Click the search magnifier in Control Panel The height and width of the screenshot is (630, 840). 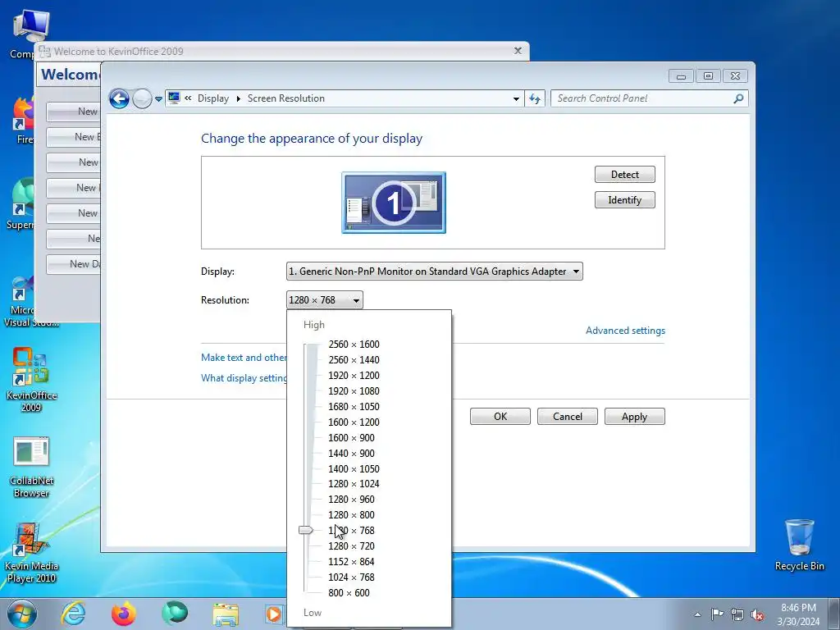coord(738,98)
